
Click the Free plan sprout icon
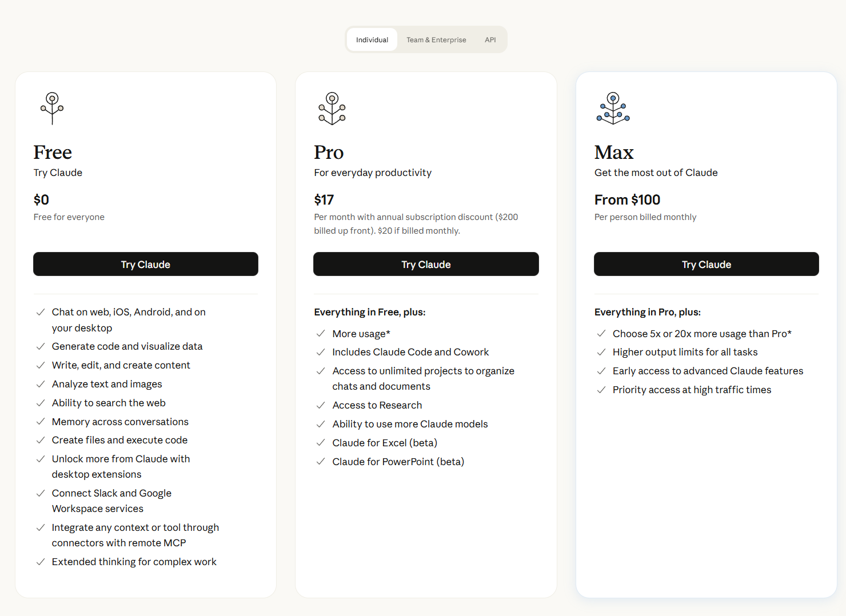52,108
